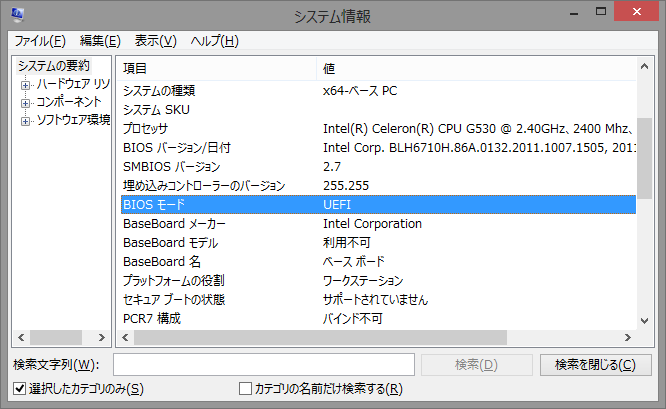The height and width of the screenshot is (409, 666).
Task: Click the ワークステーション value cell
Action: (363, 280)
